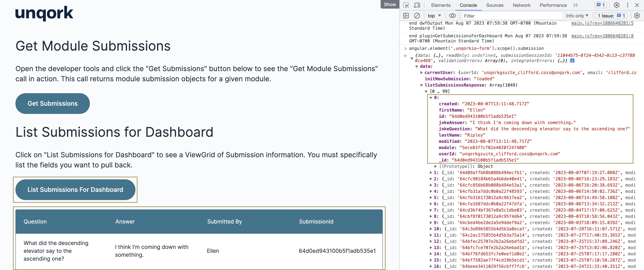Close the DevTools panel
The width and height of the screenshot is (644, 270).
click(x=637, y=5)
